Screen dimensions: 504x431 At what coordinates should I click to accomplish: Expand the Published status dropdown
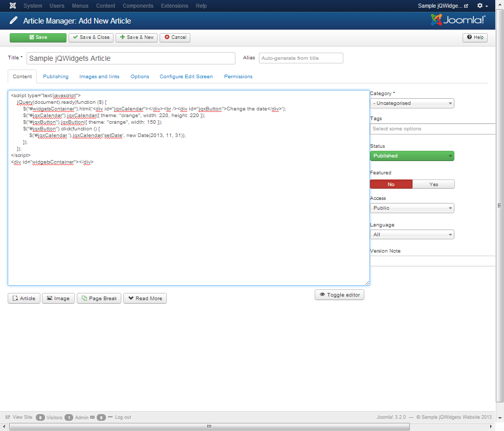412,156
